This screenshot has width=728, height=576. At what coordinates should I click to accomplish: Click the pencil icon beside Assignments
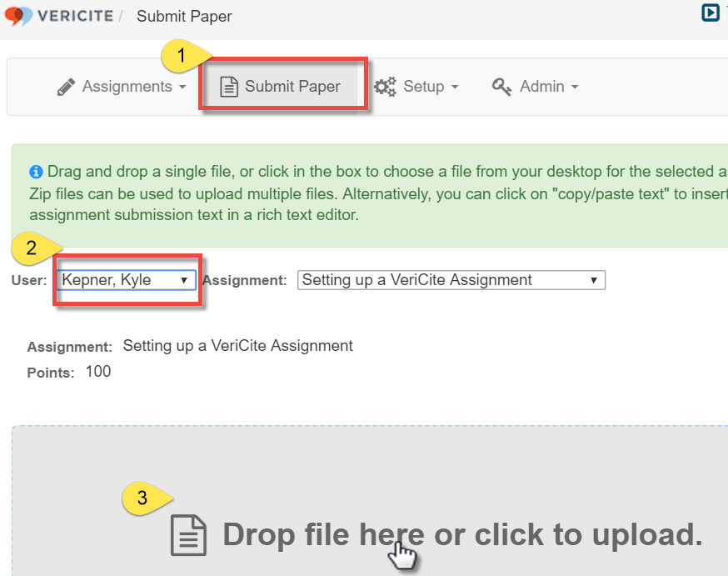point(66,87)
